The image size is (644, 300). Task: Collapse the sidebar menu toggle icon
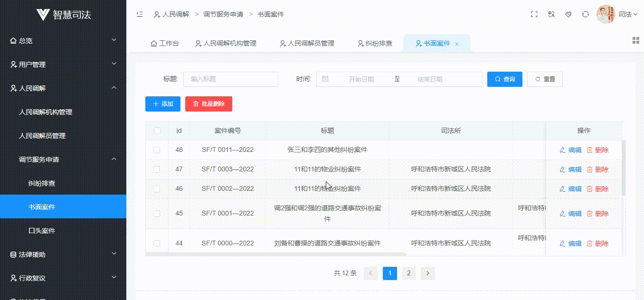[140, 14]
